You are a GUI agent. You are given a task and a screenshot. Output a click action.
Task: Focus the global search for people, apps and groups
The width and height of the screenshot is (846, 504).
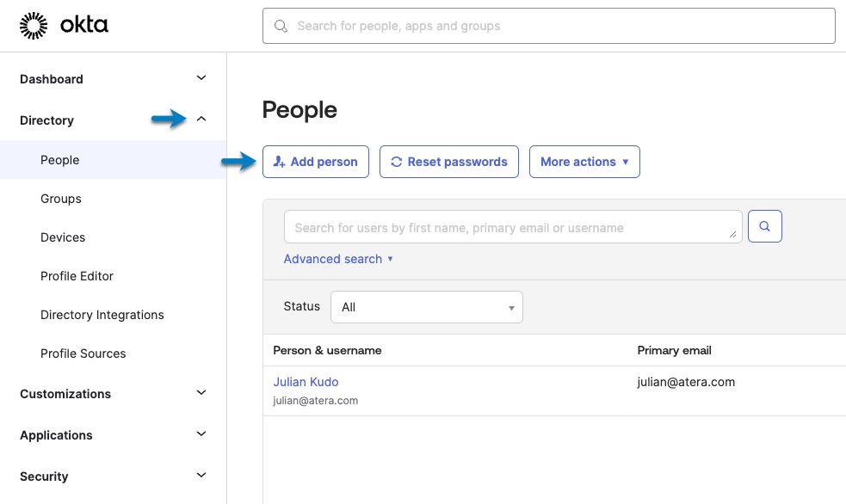[x=549, y=26]
